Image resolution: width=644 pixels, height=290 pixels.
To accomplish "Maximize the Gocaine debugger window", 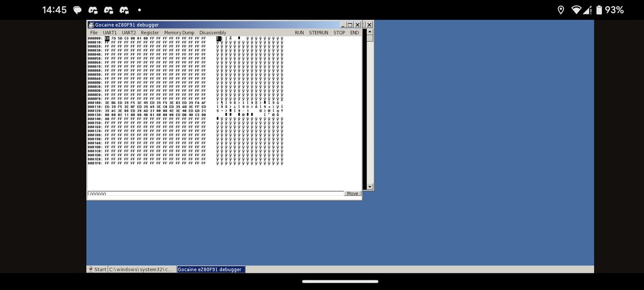I will pyautogui.click(x=350, y=25).
